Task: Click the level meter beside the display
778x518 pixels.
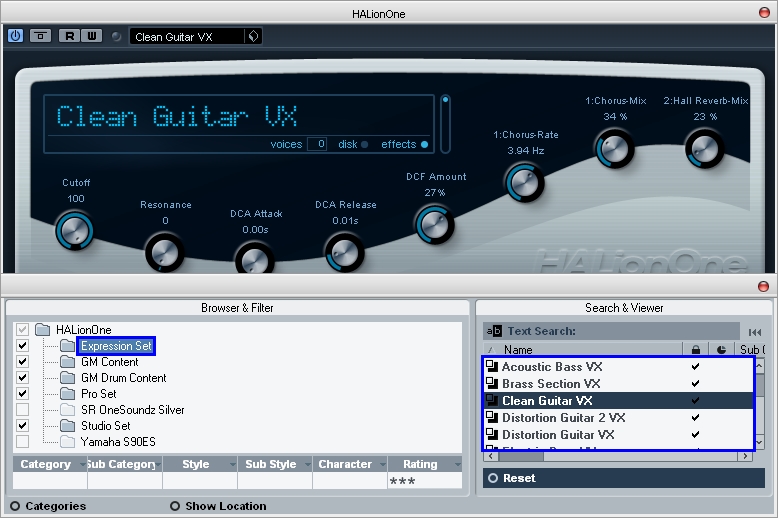Action: (445, 124)
